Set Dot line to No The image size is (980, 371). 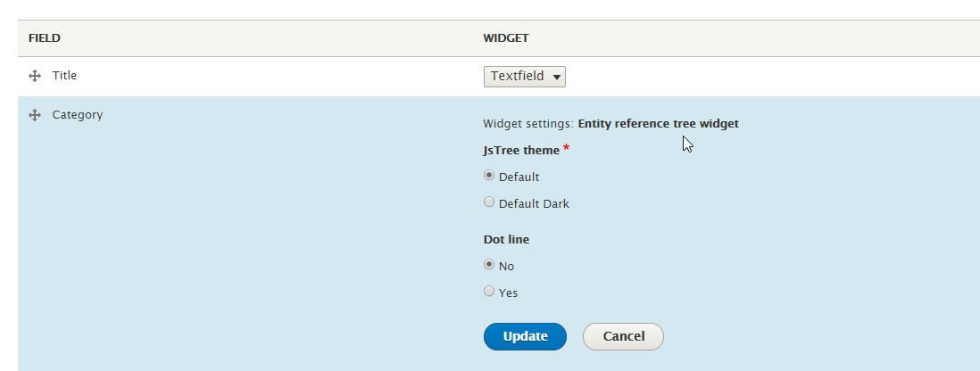(x=488, y=265)
